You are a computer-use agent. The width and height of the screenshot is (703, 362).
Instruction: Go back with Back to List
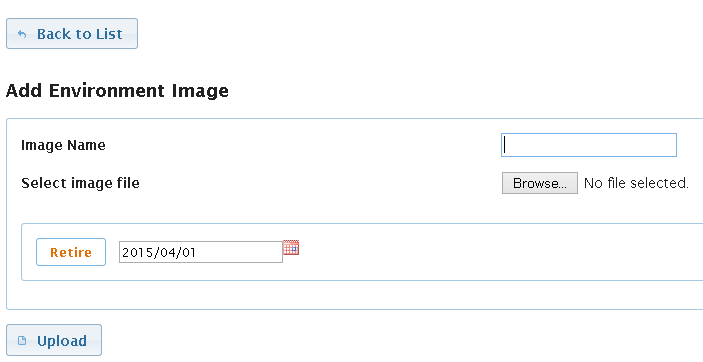pyautogui.click(x=72, y=34)
